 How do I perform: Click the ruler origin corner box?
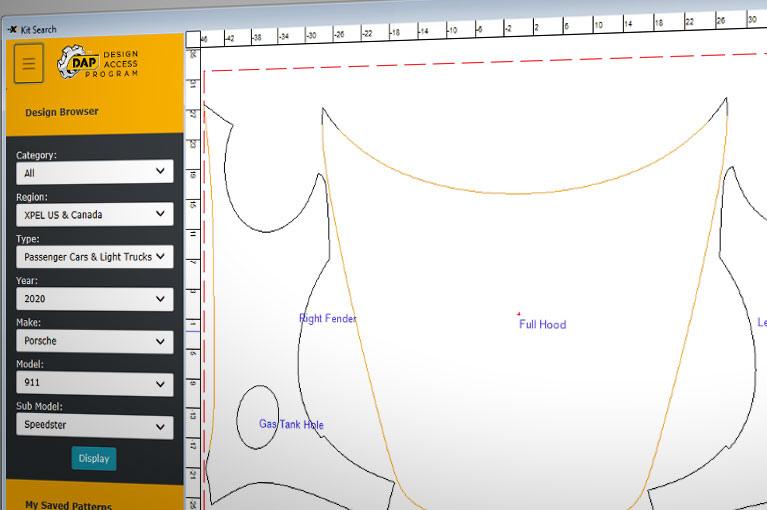click(x=193, y=39)
